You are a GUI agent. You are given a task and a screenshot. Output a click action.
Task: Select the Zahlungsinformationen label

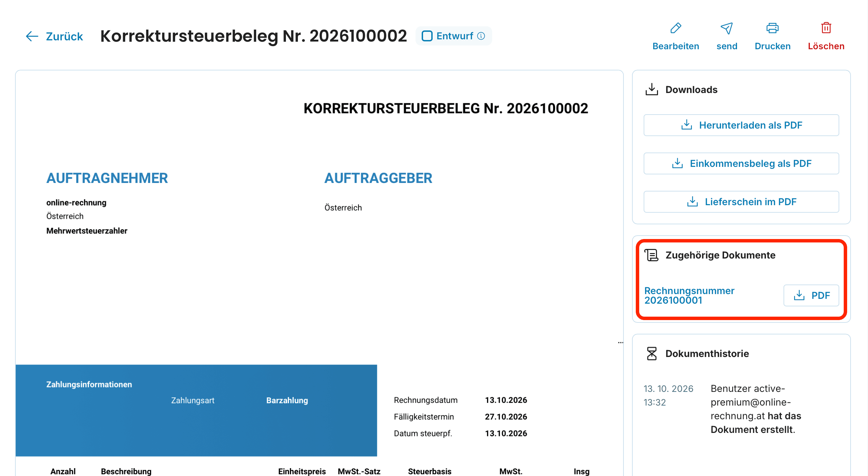coord(89,384)
